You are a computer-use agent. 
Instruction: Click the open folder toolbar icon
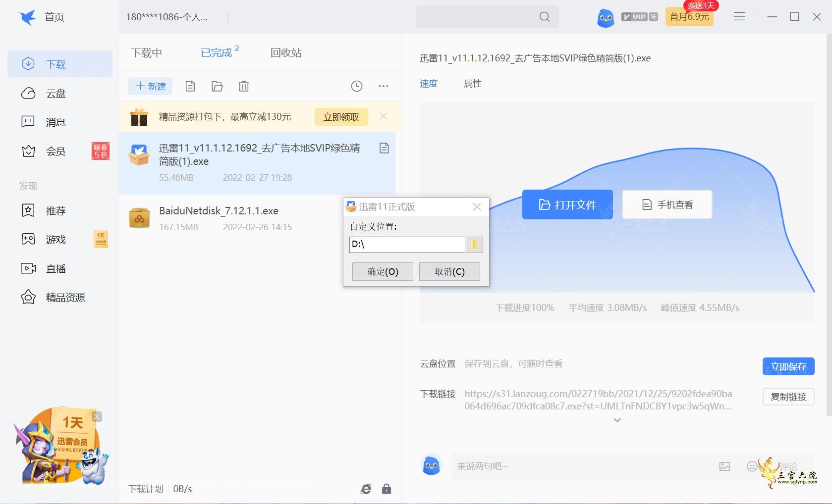(217, 86)
